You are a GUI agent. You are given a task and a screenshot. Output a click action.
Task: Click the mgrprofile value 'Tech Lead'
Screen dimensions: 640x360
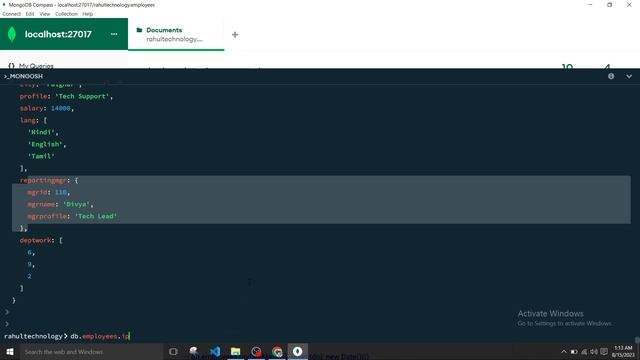(96, 216)
